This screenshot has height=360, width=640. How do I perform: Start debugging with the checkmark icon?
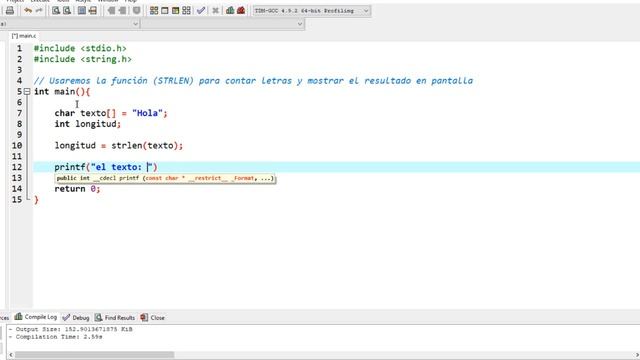pos(200,11)
